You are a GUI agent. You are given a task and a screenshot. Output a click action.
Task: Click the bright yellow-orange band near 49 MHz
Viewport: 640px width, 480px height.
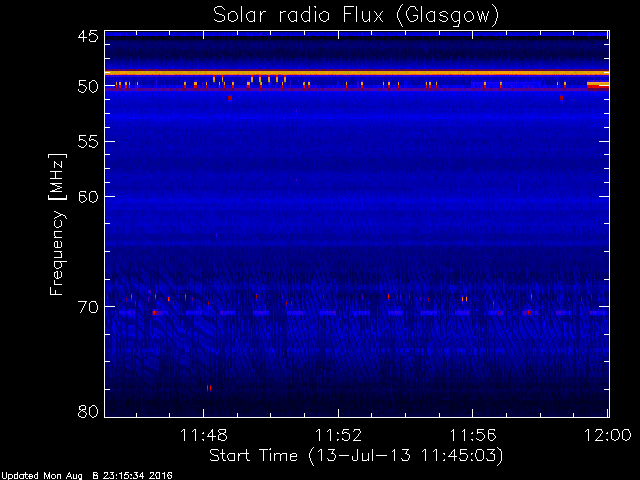point(357,73)
